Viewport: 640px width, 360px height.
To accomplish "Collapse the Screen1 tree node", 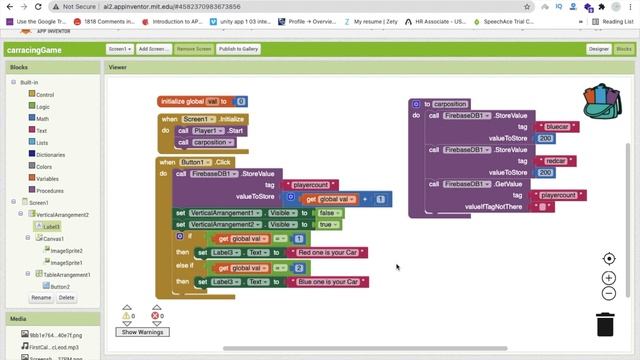I will pos(13,202).
